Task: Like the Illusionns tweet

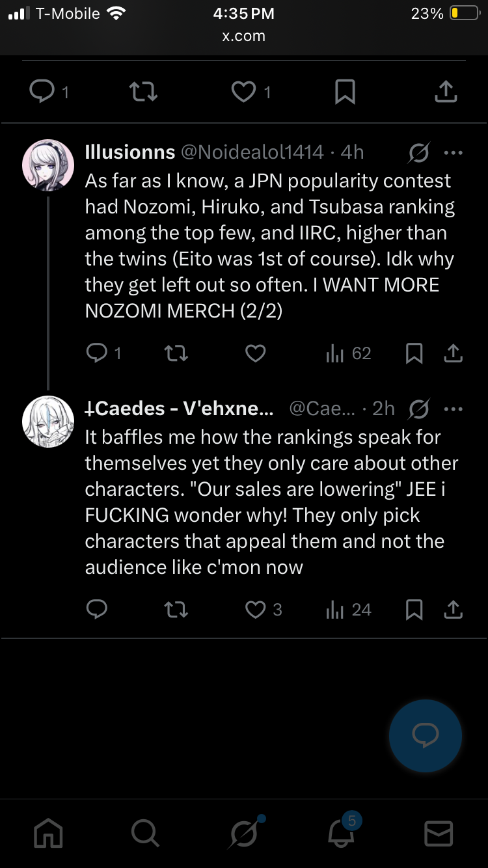Action: (x=255, y=353)
